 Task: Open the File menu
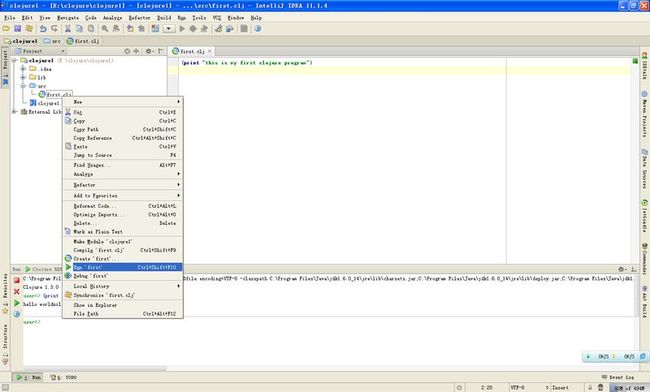click(10, 18)
